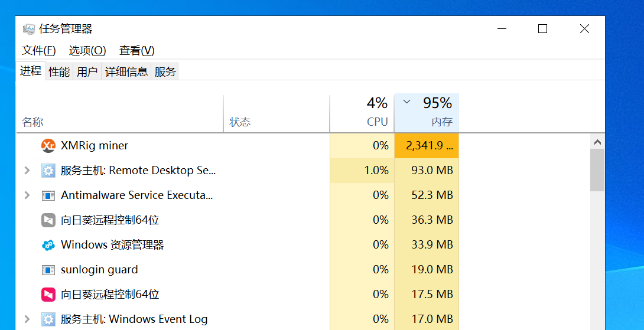Viewport: 644px width, 330px height.
Task: Click the XMRig miner process icon
Action: coord(48,146)
